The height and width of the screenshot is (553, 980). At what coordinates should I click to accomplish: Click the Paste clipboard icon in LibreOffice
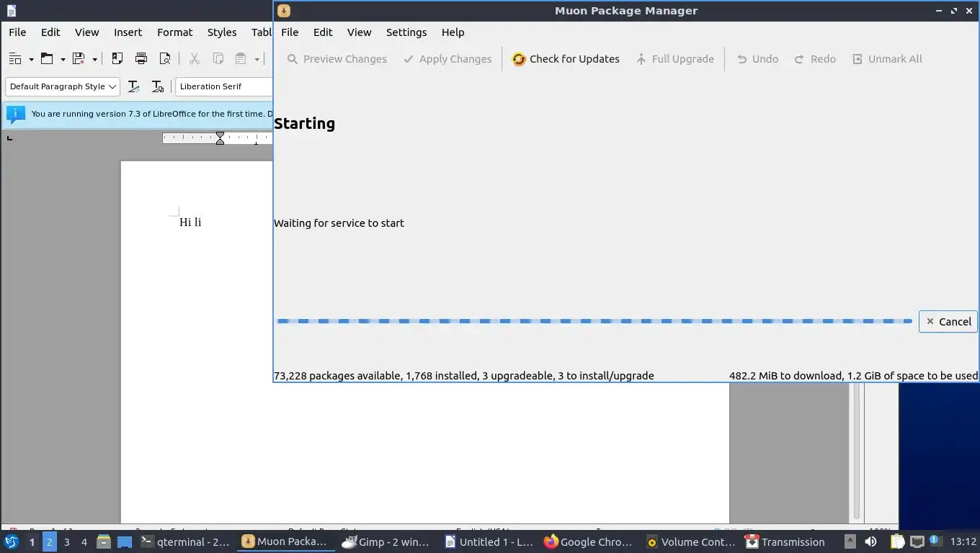pos(241,59)
